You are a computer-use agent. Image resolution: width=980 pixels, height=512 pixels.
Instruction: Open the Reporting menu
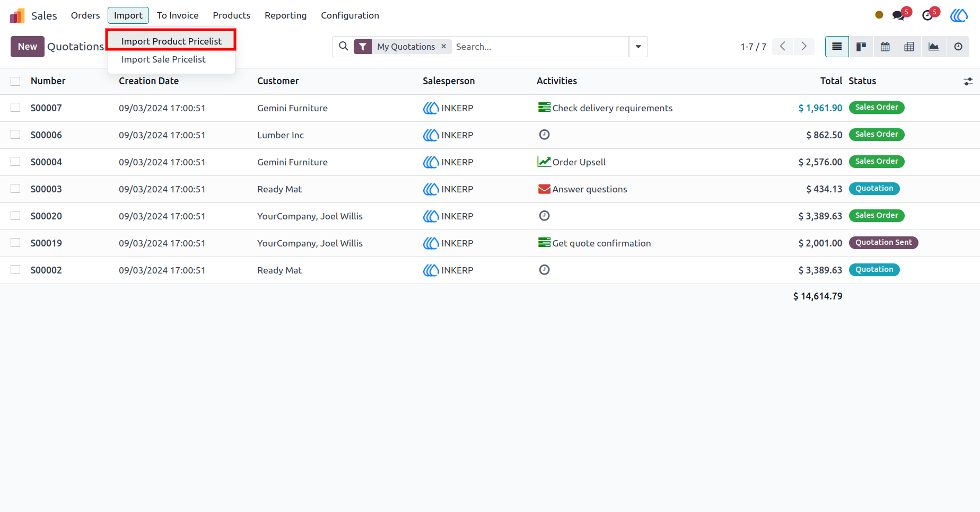[285, 15]
